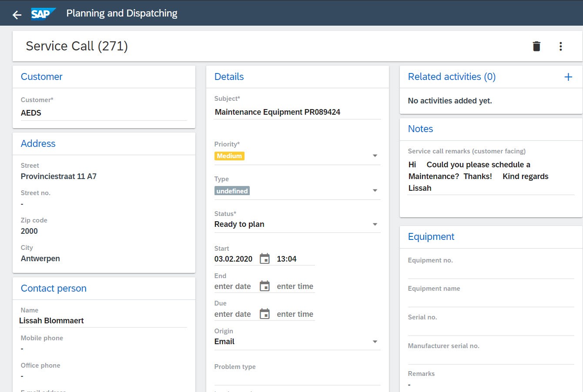Click the Due date entry field
Viewport: 583px width, 392px height.
tap(233, 314)
